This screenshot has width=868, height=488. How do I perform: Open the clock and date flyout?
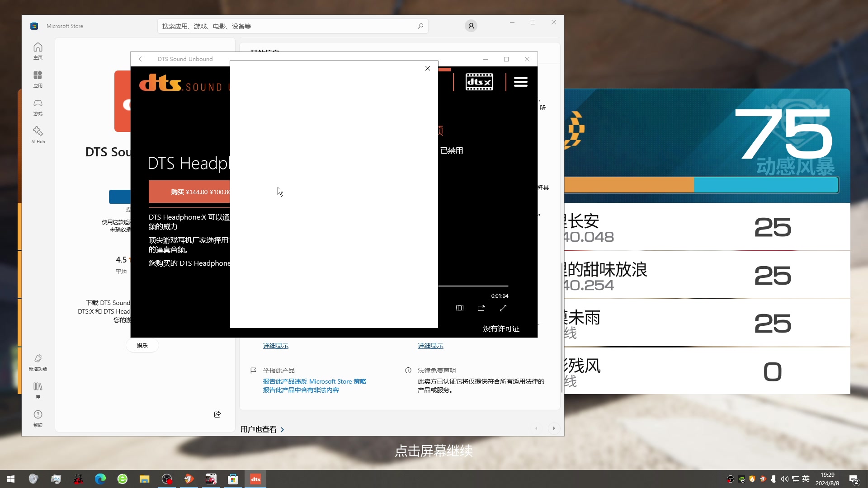[x=827, y=479]
